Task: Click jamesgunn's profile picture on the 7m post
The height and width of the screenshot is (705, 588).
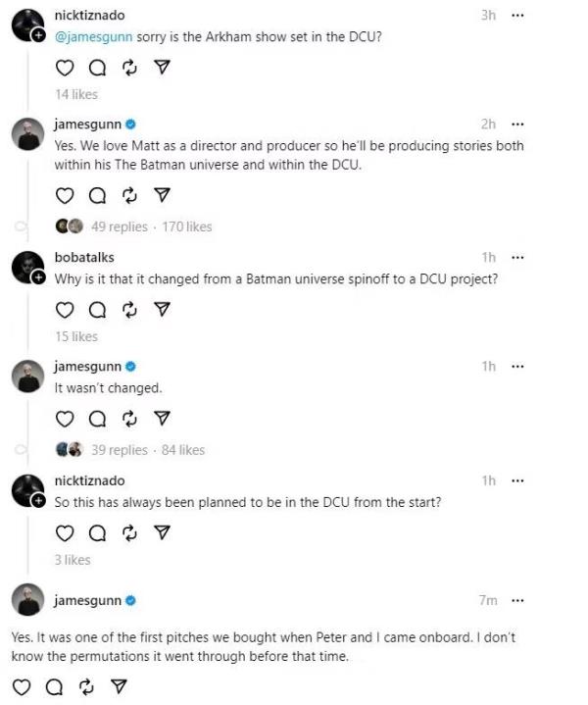Action: click(27, 600)
